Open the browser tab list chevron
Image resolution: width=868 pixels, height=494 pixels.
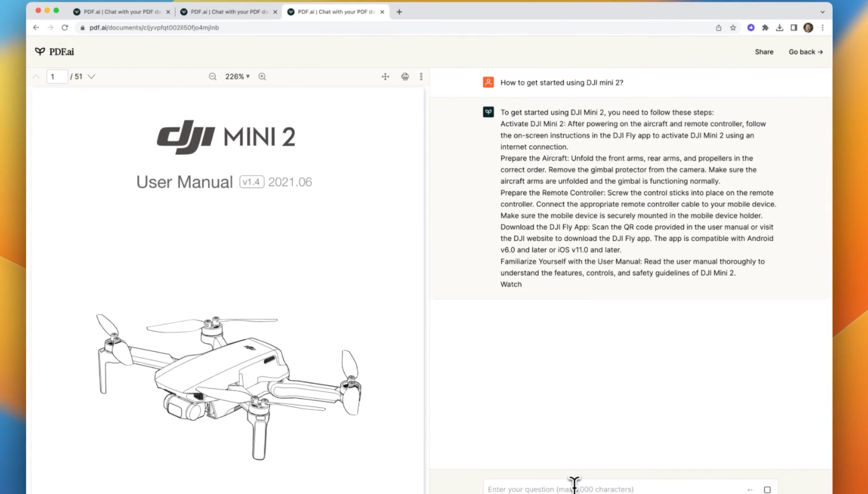point(822,12)
